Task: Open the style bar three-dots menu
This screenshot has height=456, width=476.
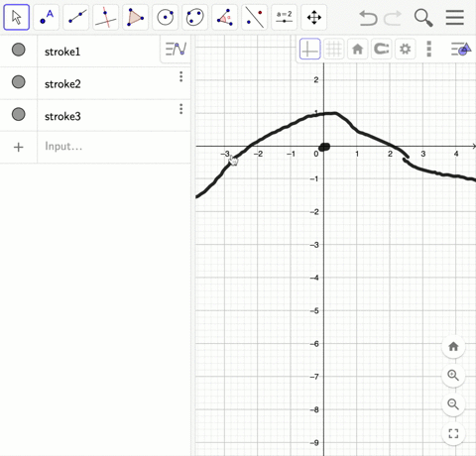Action: [428, 49]
